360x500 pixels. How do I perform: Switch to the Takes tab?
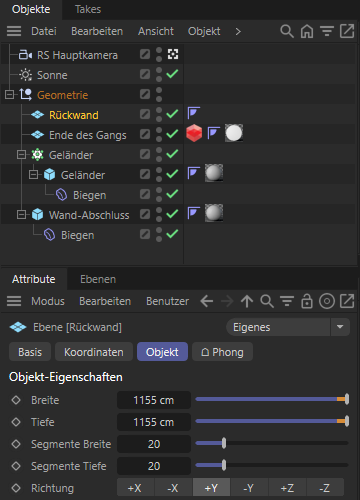pyautogui.click(x=88, y=9)
